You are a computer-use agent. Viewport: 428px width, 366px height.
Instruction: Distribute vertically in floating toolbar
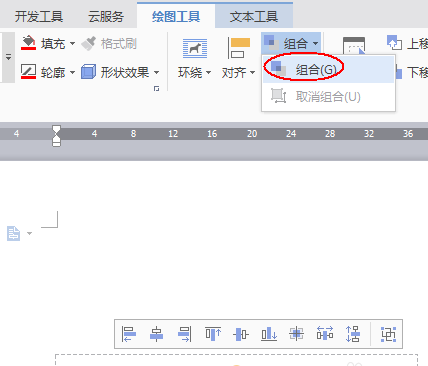[x=353, y=334]
